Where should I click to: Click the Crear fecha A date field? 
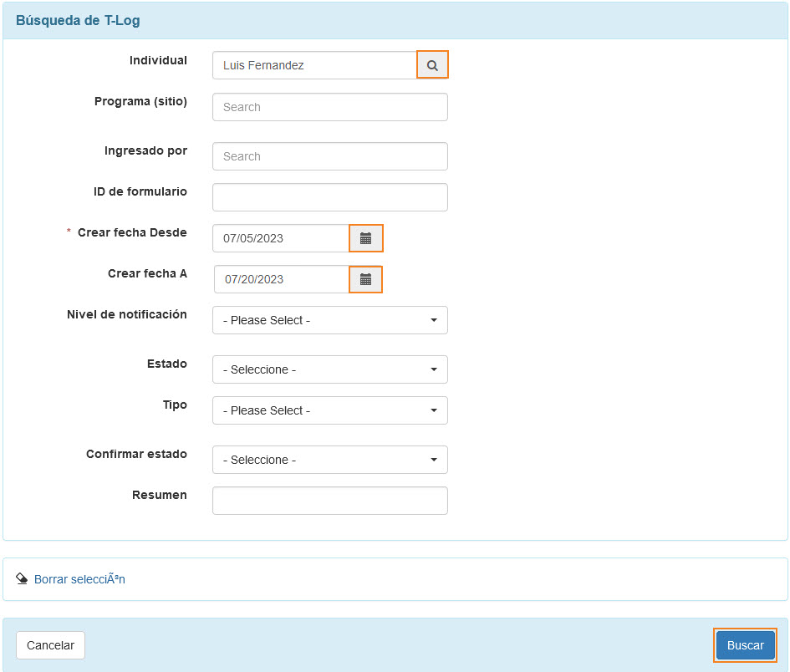coord(282,279)
